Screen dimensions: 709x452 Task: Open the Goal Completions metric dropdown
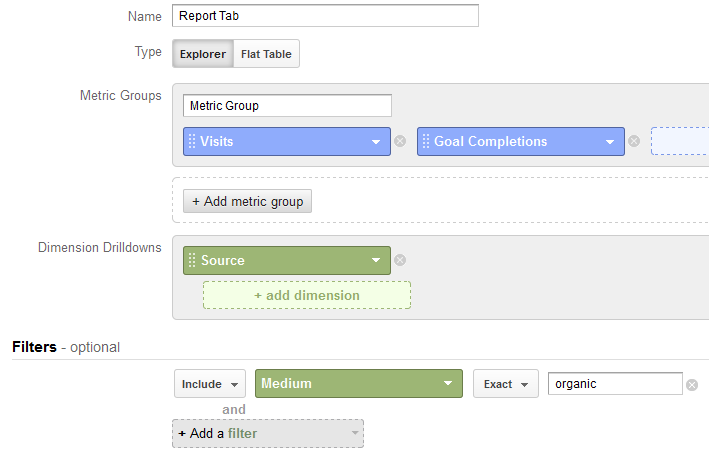pyautogui.click(x=610, y=142)
